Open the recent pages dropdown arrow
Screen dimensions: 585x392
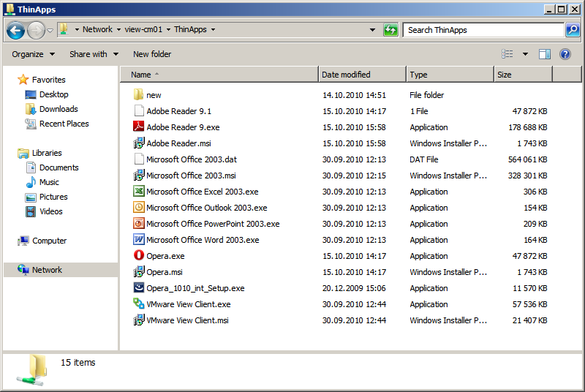(x=50, y=31)
